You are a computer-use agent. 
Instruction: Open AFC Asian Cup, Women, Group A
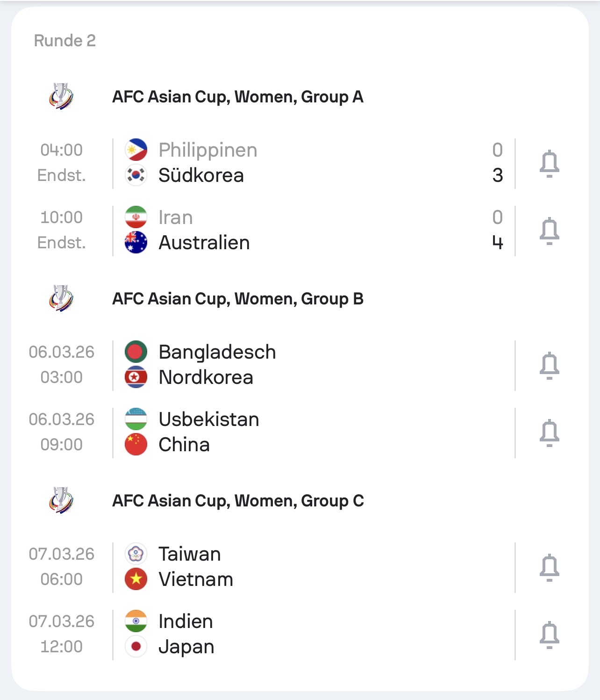click(x=238, y=97)
